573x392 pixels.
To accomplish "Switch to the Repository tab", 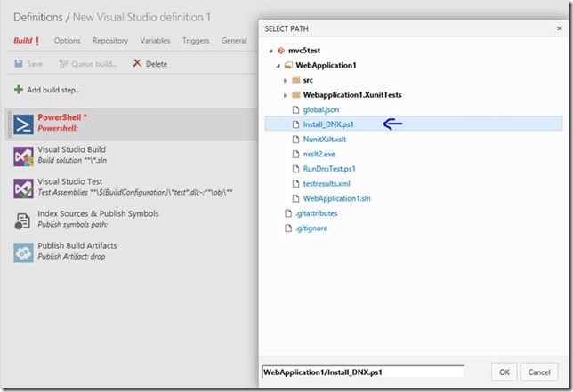I will [110, 41].
